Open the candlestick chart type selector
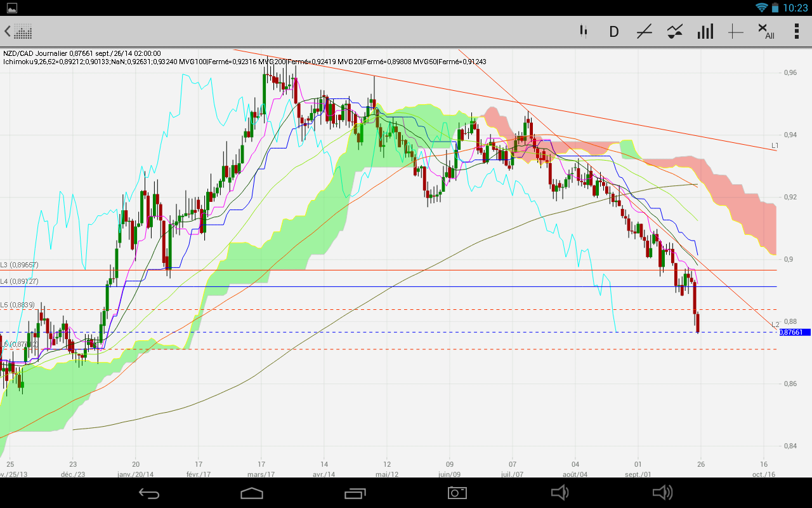This screenshot has width=812, height=508. click(583, 31)
